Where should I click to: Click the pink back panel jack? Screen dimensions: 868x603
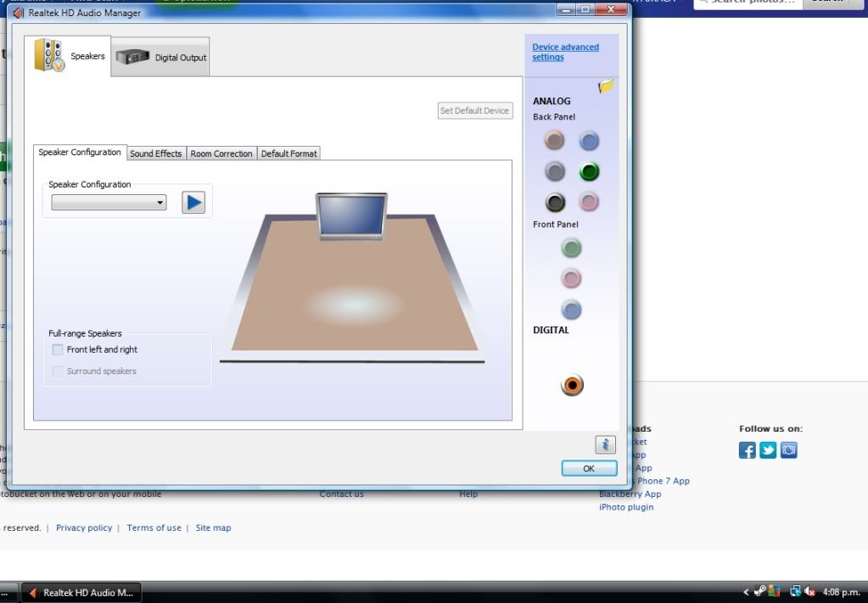589,202
